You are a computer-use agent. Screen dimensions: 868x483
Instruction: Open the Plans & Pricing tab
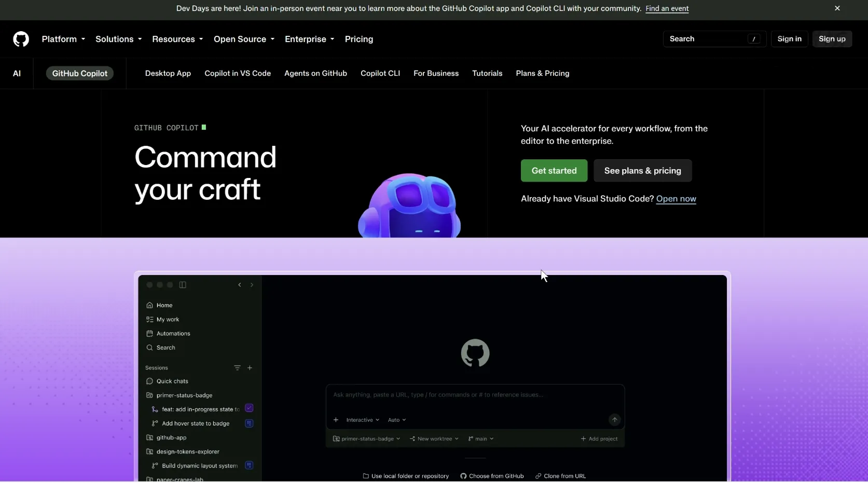[543, 74]
